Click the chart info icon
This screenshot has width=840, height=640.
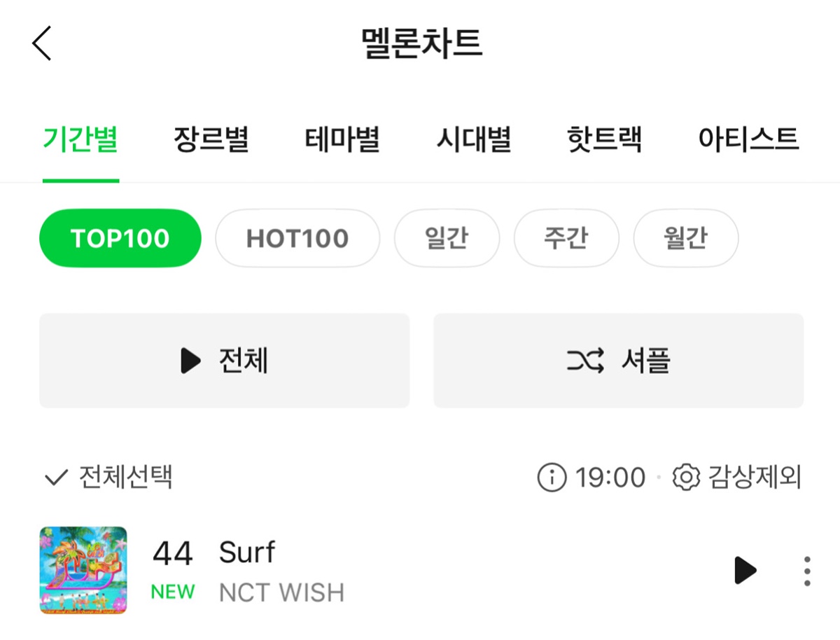[x=552, y=478]
